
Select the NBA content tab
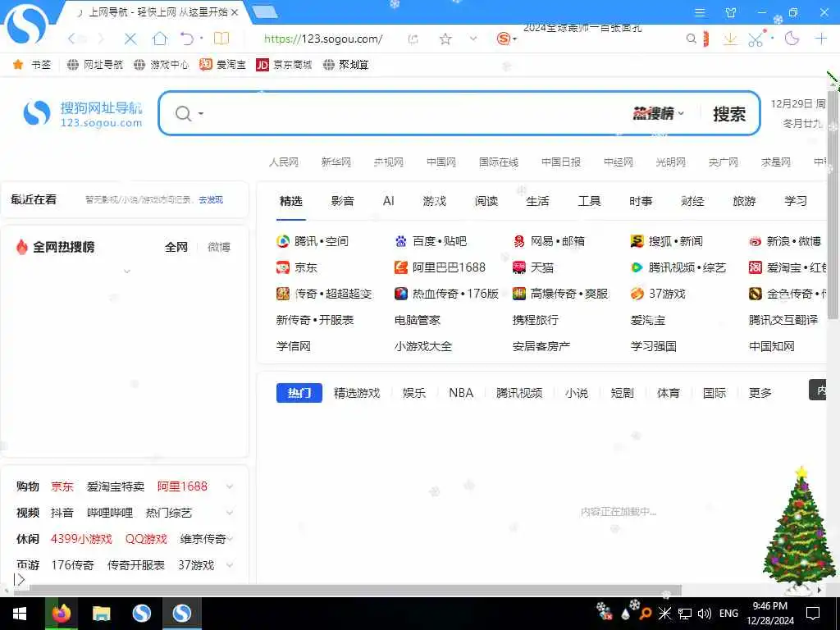pyautogui.click(x=461, y=393)
